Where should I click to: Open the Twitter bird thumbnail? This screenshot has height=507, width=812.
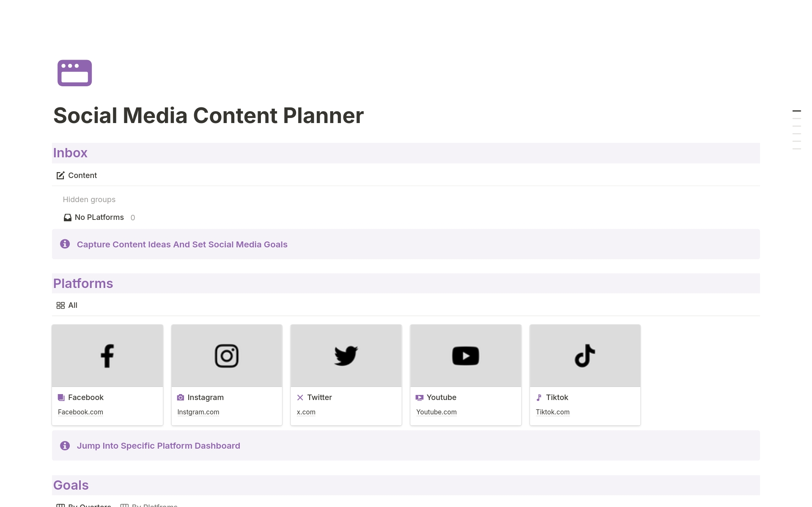point(346,356)
